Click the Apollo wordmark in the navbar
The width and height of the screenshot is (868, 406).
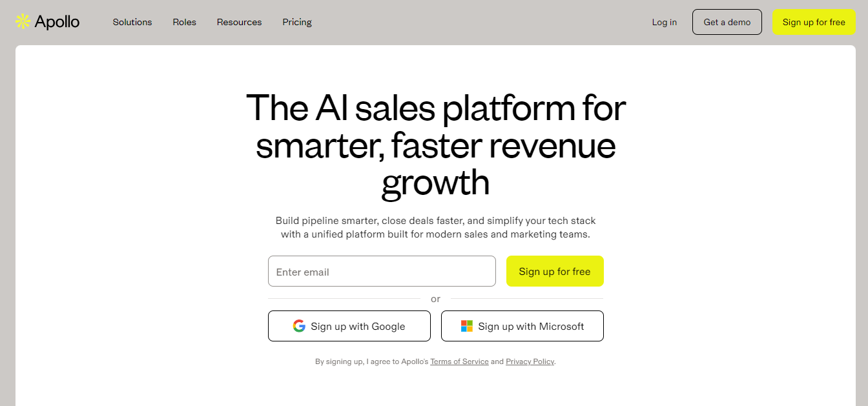(57, 21)
